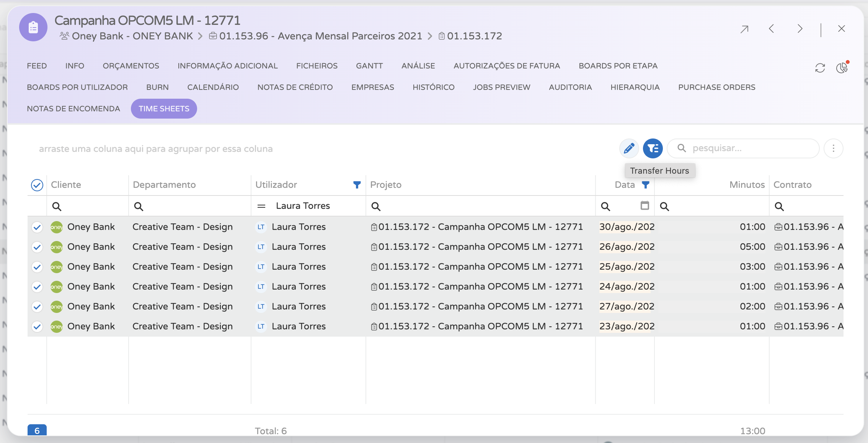Image resolution: width=868 pixels, height=443 pixels.
Task: Open project in new window arrow
Action: pyautogui.click(x=744, y=29)
